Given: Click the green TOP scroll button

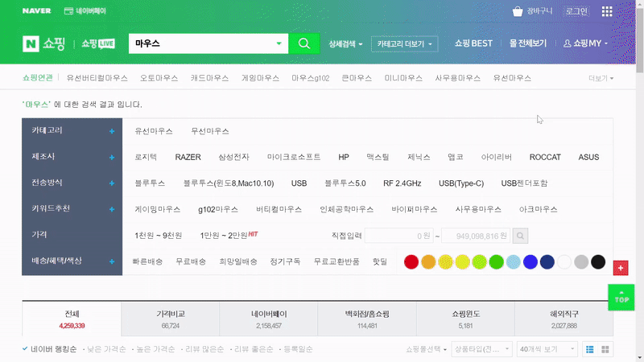Looking at the screenshot, I should (x=621, y=295).
